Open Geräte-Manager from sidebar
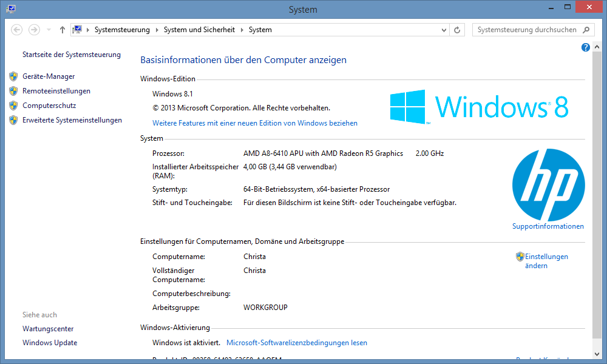The image size is (607, 364). pos(49,76)
